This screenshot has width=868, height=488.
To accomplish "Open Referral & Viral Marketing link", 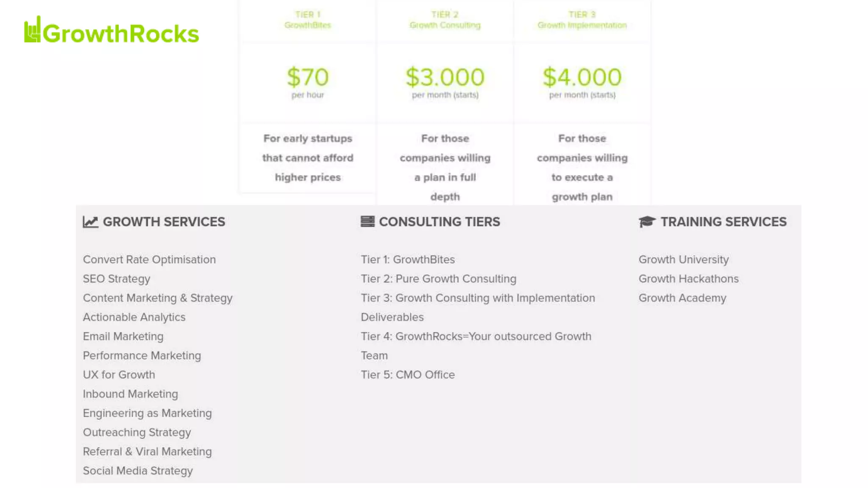I will [x=147, y=452].
